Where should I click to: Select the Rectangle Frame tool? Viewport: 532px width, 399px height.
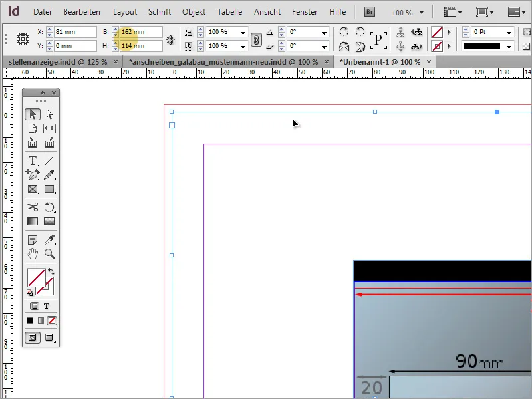coord(33,189)
